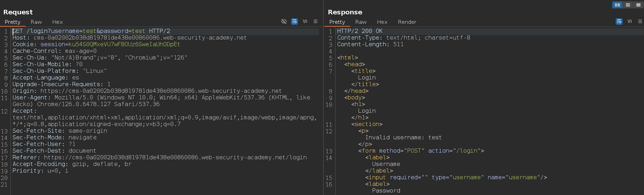Click the Referer header line
The height and width of the screenshot is (195, 644).
(160, 158)
